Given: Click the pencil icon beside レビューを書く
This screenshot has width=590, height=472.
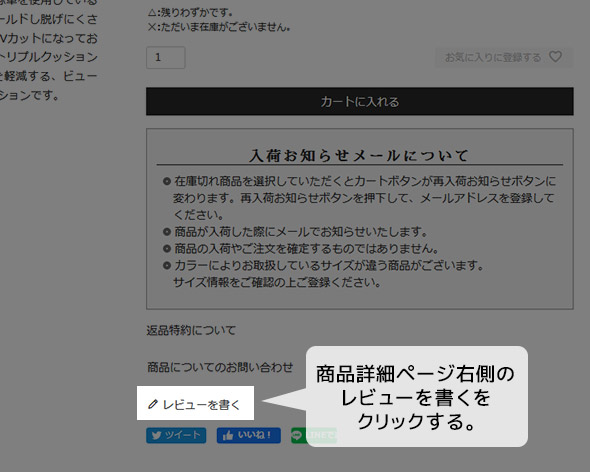Looking at the screenshot, I should point(152,405).
